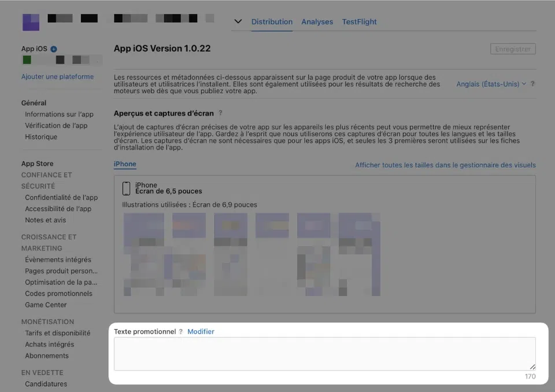Open Candidatures under En vedette
This screenshot has width=555, height=392.
pos(46,384)
